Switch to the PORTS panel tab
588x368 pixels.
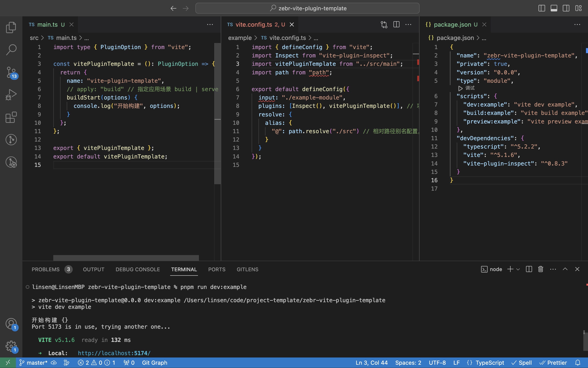click(x=217, y=269)
